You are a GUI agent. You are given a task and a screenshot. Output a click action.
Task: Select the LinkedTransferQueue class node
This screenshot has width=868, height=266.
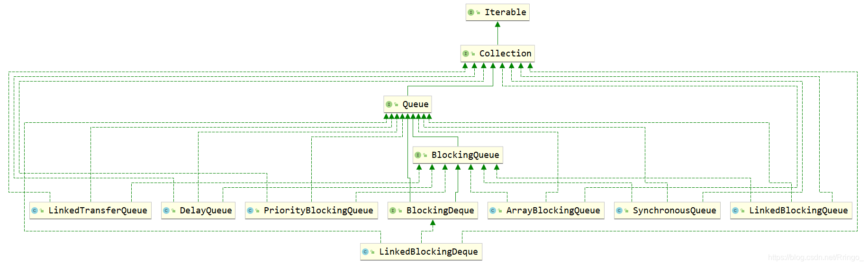point(90,211)
